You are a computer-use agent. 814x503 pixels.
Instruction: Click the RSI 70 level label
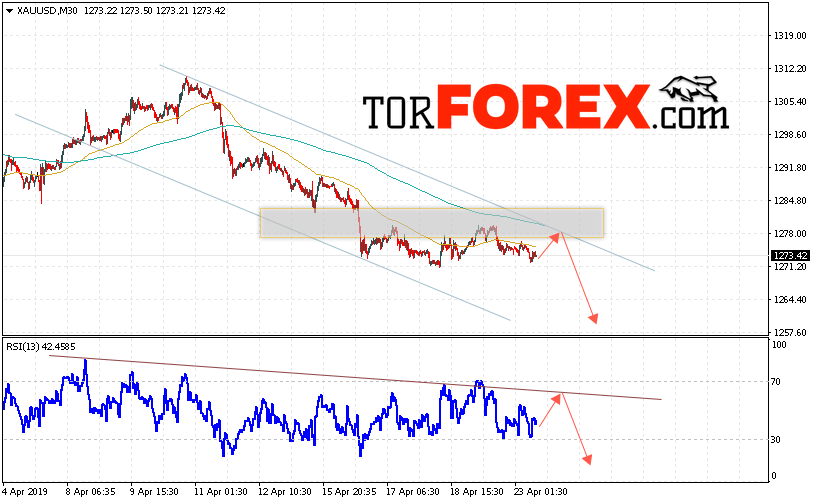pyautogui.click(x=776, y=382)
